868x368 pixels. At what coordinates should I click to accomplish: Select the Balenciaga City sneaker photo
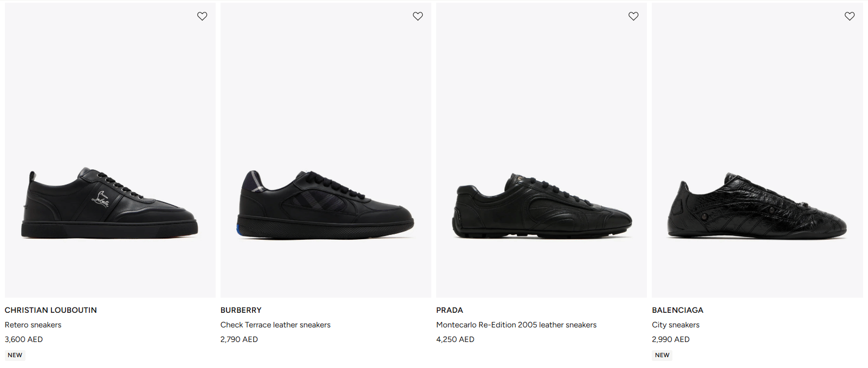tap(757, 206)
